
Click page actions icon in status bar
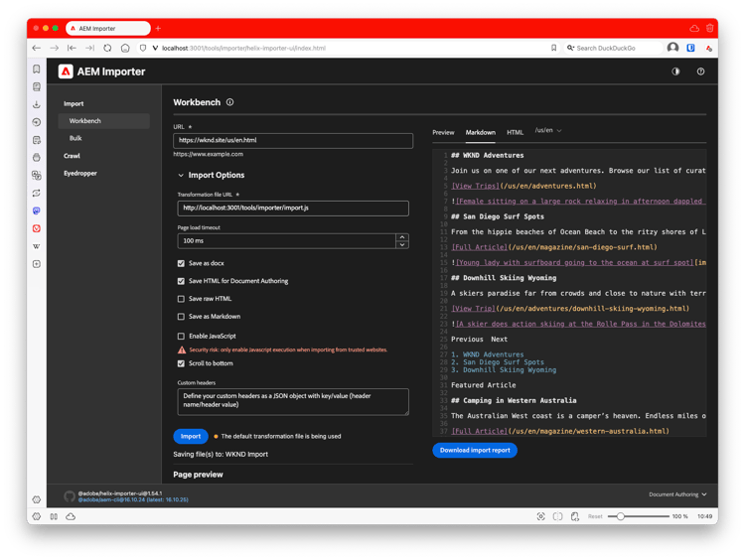[x=575, y=516]
